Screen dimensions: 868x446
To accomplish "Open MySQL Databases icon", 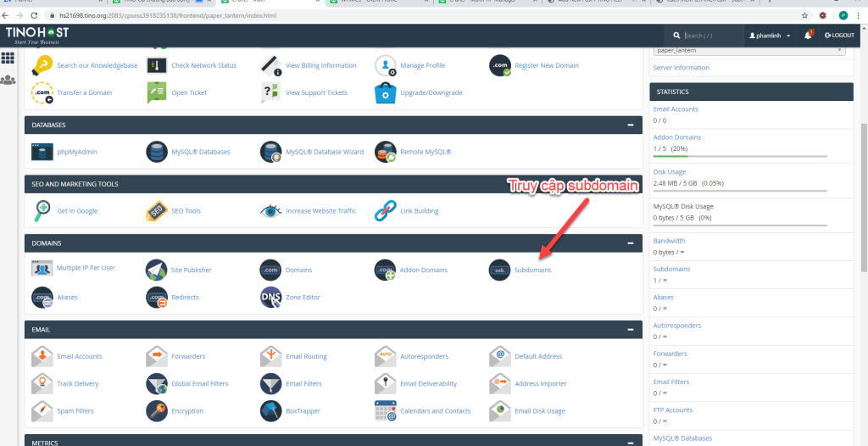I will (x=157, y=152).
